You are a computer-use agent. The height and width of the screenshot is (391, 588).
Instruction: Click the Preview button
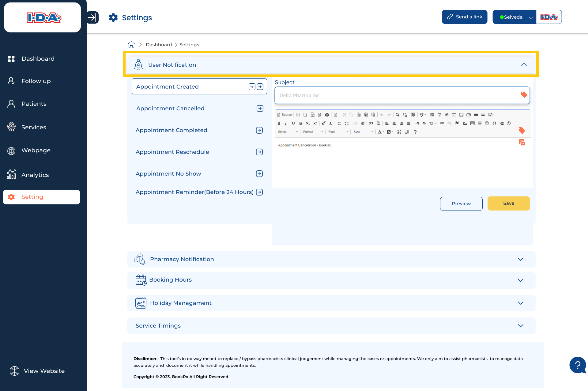click(x=461, y=203)
